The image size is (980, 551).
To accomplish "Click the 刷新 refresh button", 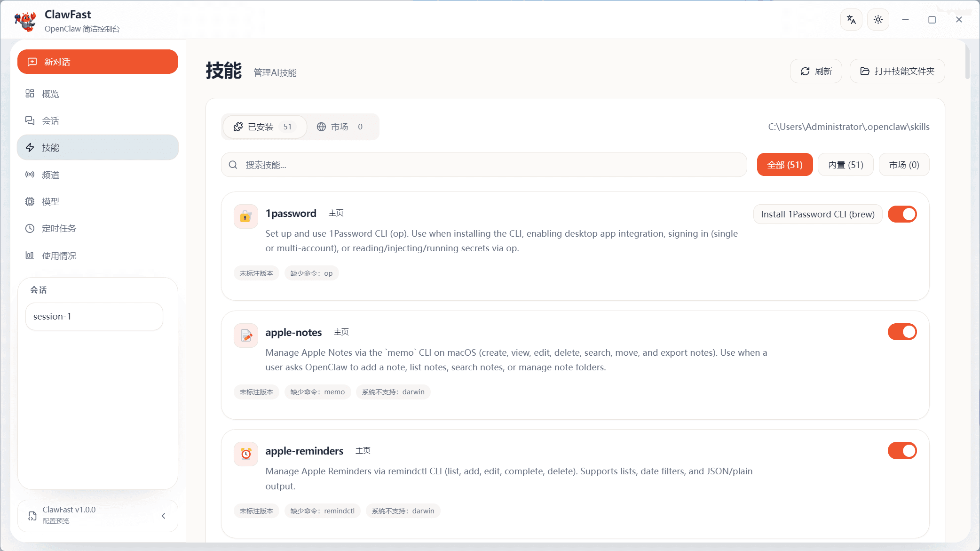I will [x=816, y=71].
